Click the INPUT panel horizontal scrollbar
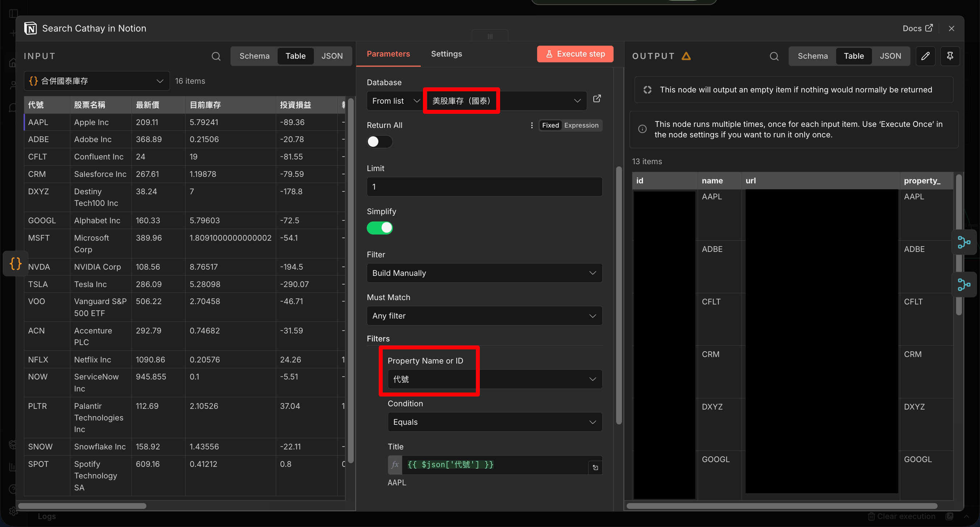Image resolution: width=980 pixels, height=527 pixels. 82,506
